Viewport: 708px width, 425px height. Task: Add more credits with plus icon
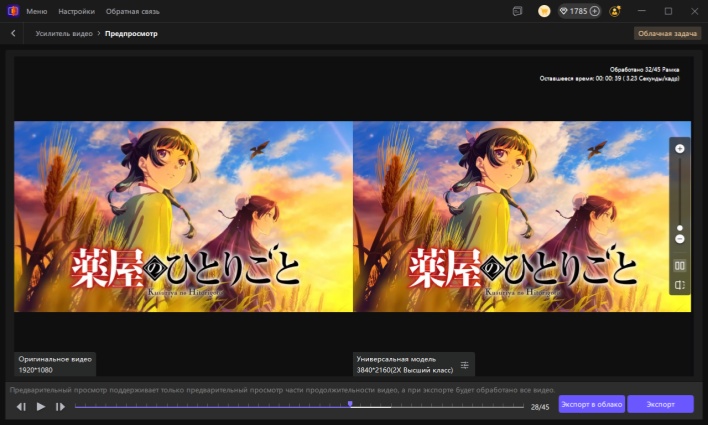[595, 11]
